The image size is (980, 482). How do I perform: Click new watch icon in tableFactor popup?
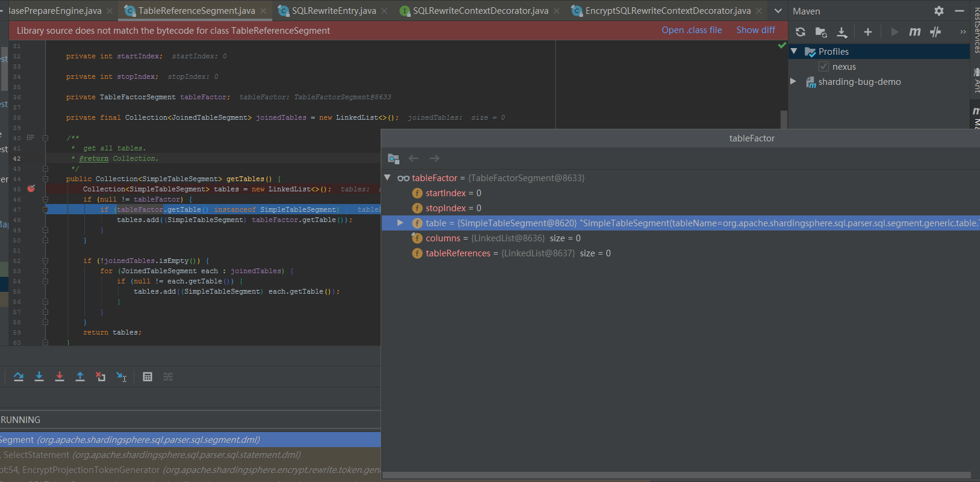[x=393, y=158]
